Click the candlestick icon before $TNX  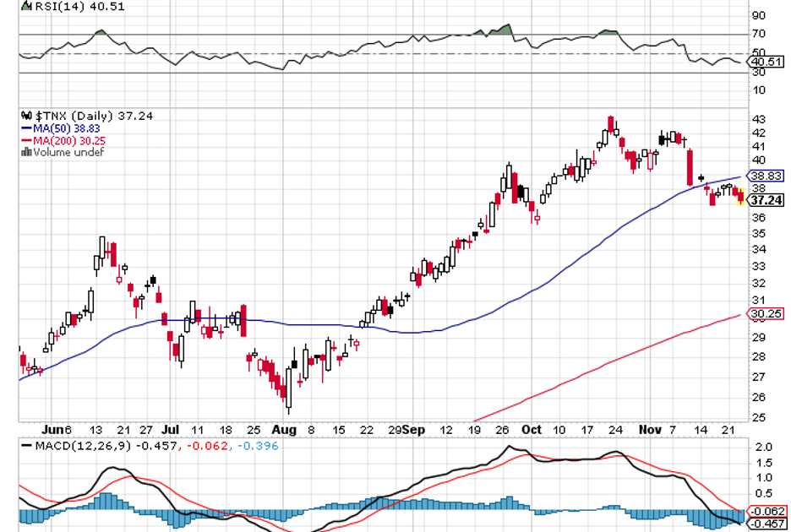(x=25, y=116)
